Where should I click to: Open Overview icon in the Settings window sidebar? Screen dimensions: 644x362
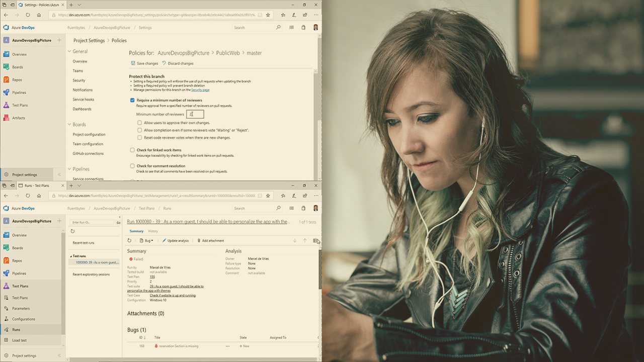click(6, 54)
